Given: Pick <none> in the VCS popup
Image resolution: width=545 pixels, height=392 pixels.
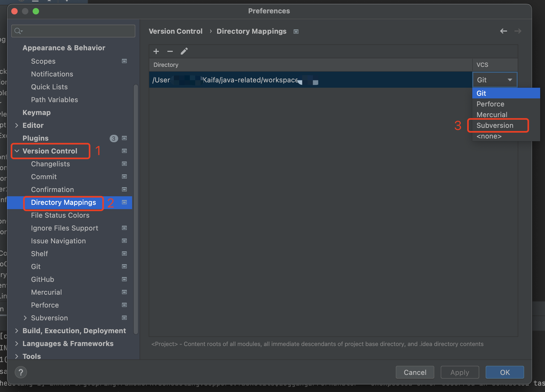Looking at the screenshot, I should (x=489, y=136).
